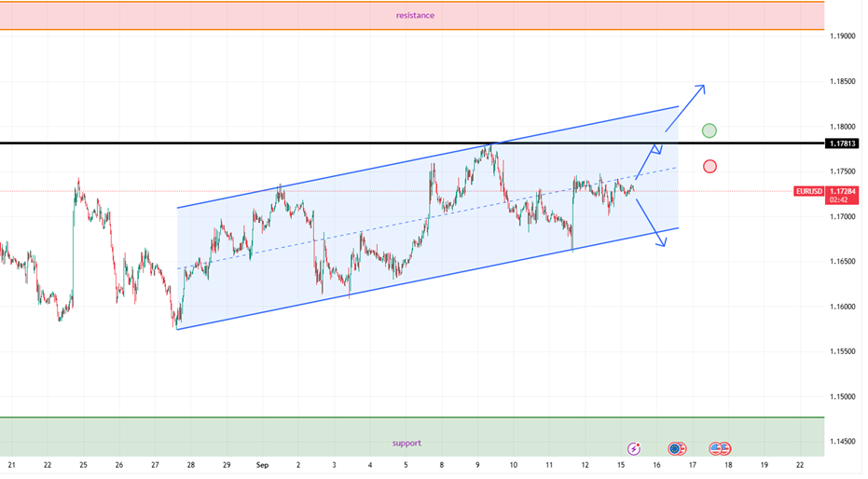Click the date 29 on time axis
Screen dimensions: 868x479
point(227,465)
